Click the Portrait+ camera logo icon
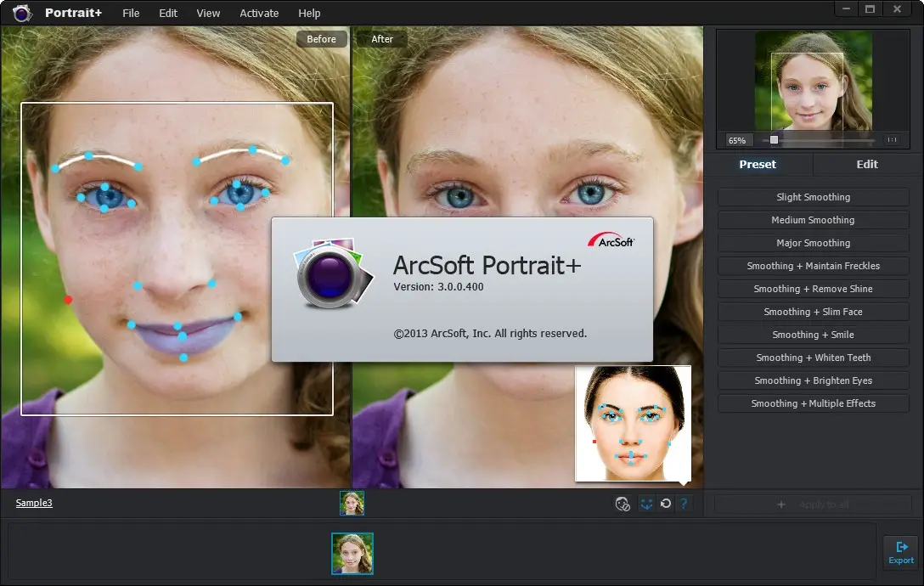The height and width of the screenshot is (586, 924). coord(22,13)
